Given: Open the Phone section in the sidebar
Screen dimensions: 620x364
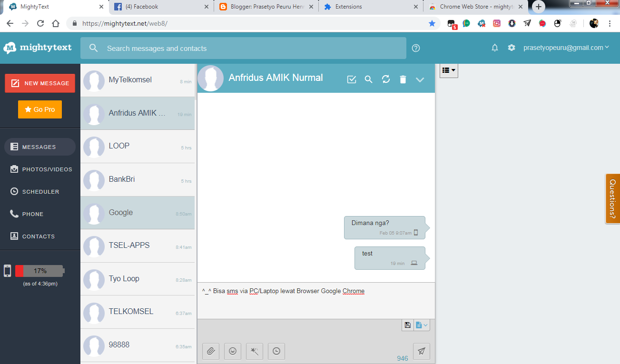Looking at the screenshot, I should click(x=27, y=214).
